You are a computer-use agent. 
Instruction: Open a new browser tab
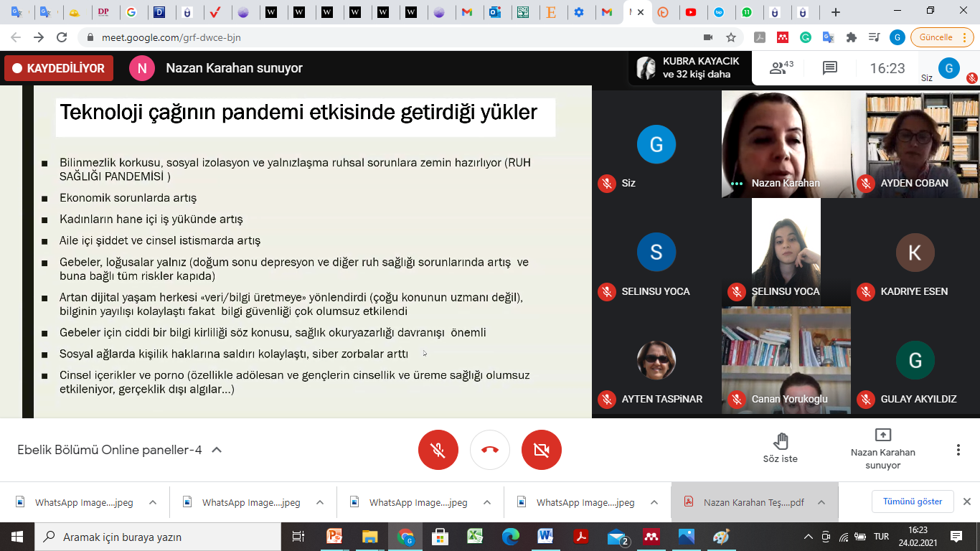(x=835, y=12)
